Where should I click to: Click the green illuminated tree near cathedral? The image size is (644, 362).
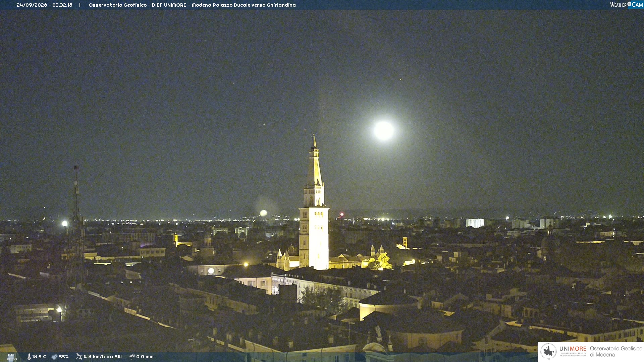[381, 261]
